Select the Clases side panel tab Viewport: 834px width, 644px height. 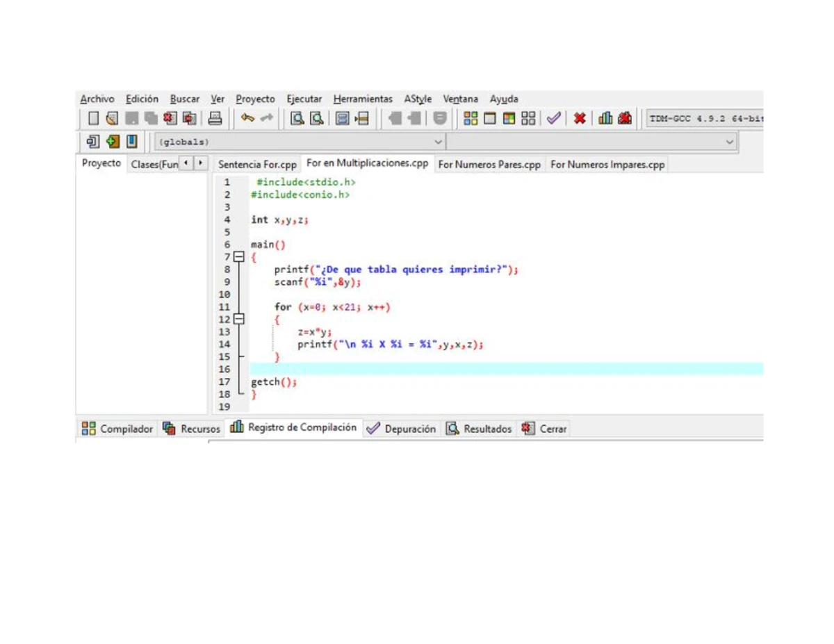click(x=154, y=165)
